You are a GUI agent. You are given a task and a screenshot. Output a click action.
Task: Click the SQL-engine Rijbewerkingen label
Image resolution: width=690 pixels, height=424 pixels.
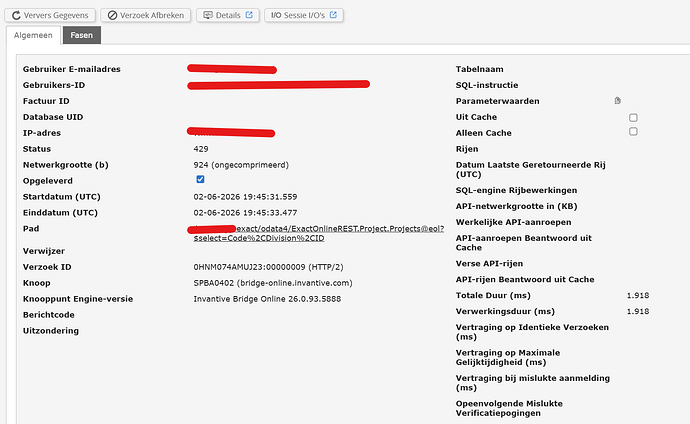[517, 190]
